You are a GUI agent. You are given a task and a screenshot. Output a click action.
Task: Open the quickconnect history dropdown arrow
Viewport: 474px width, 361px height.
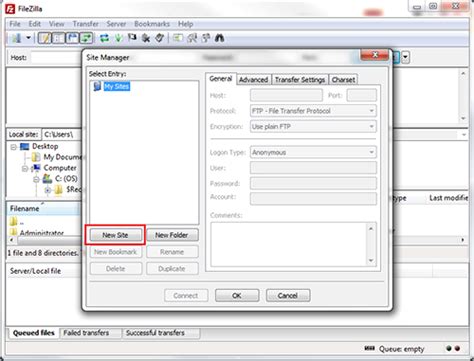(405, 57)
